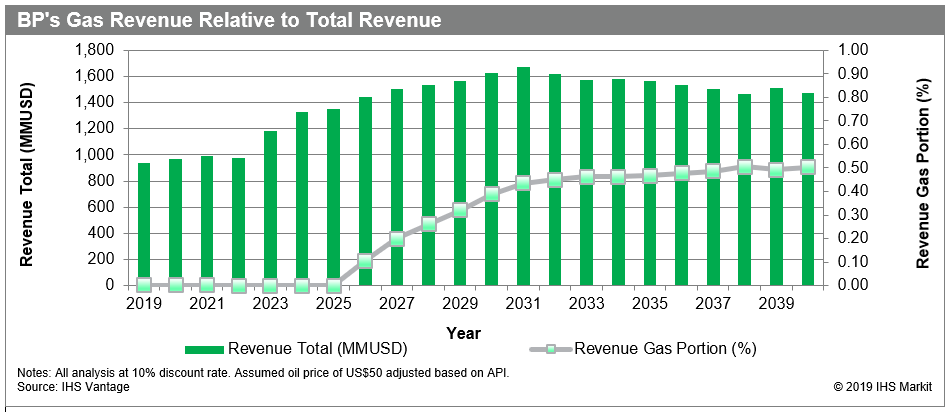Click the "© 2019 IHS Markit" copyright text
Viewport: 949px width, 412px height.
[883, 386]
